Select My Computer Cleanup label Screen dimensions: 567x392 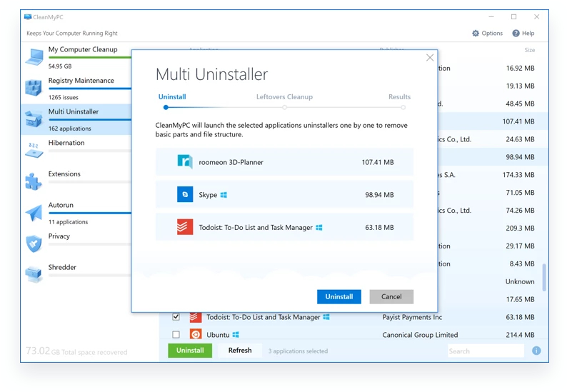point(83,49)
